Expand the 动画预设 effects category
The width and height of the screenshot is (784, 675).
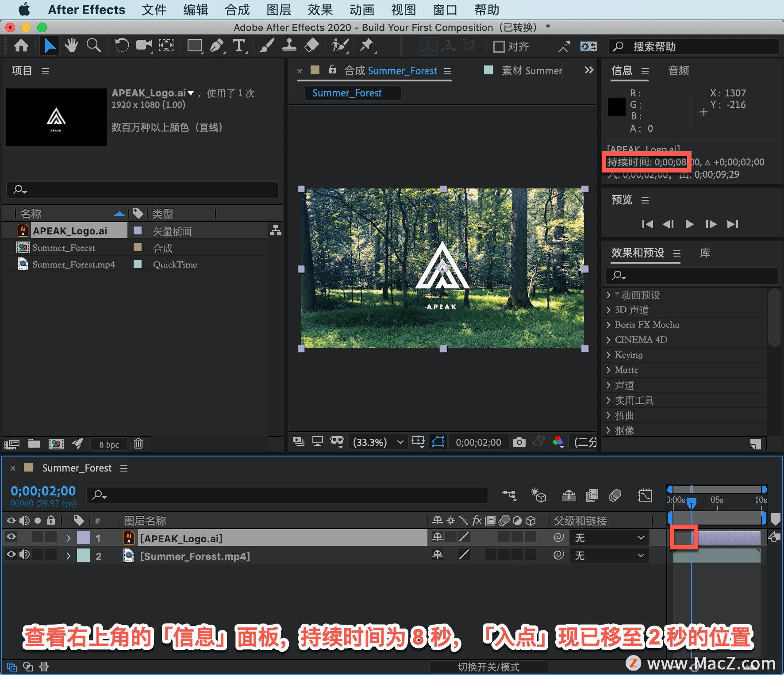[x=608, y=295]
